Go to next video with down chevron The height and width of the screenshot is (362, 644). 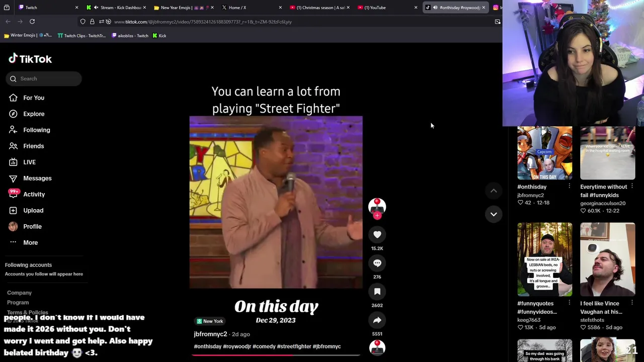point(494,214)
